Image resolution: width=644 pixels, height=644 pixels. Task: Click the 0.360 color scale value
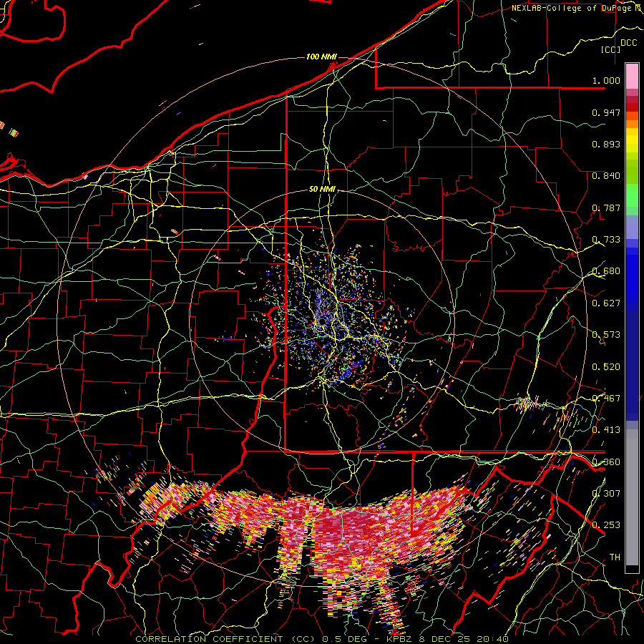click(606, 462)
